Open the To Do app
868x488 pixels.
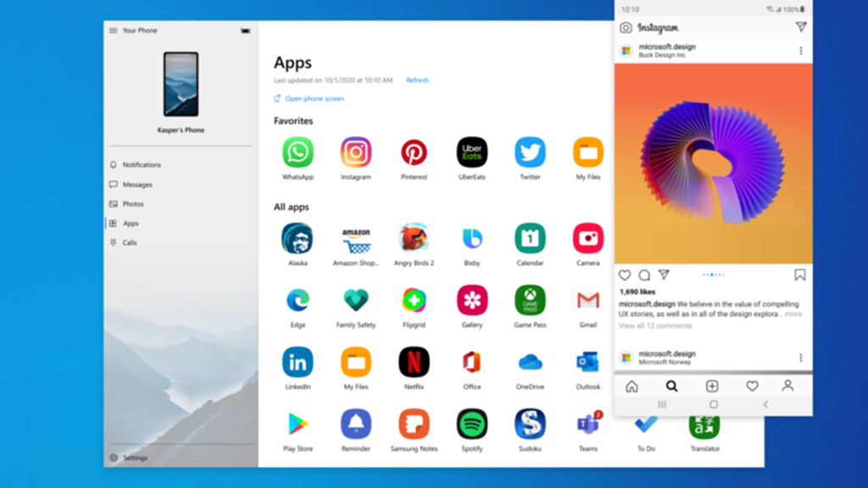[646, 426]
